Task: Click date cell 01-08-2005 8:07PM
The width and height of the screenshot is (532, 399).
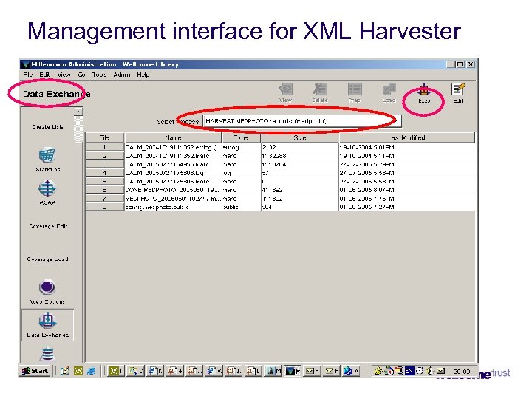Action: [406, 190]
